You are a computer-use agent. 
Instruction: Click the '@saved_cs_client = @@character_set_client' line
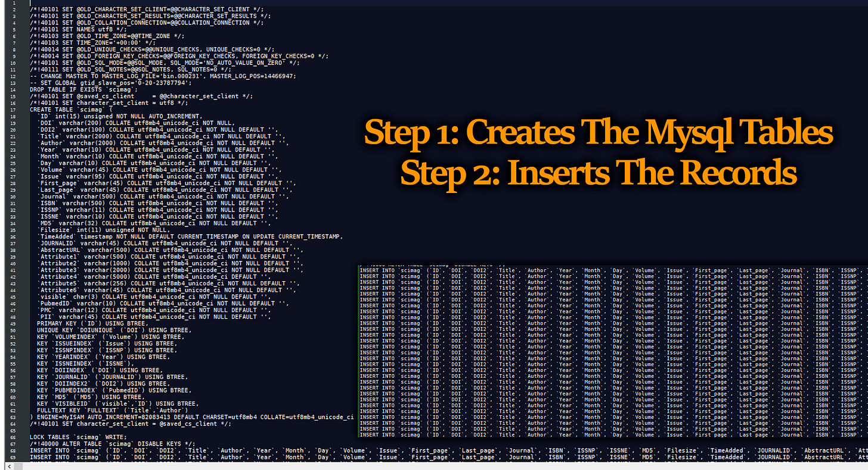[141, 96]
